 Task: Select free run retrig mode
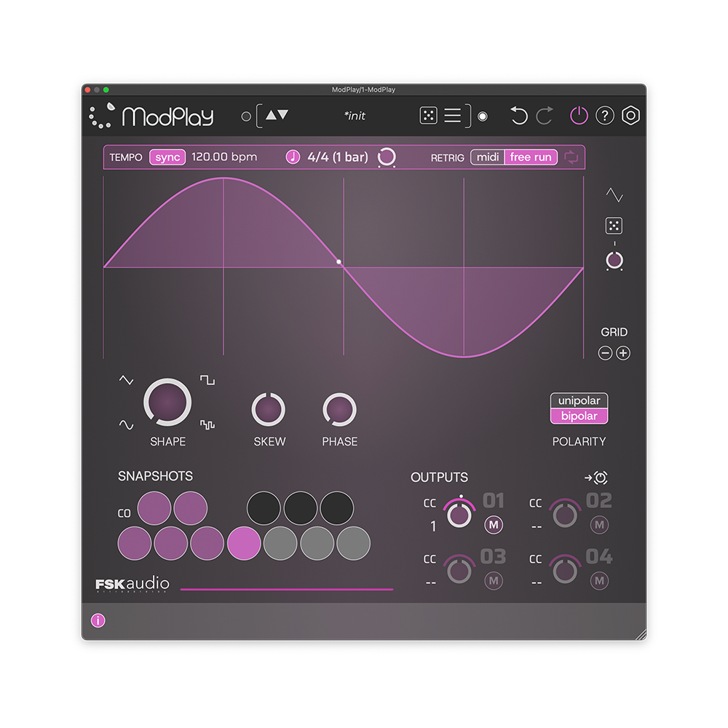coord(531,157)
